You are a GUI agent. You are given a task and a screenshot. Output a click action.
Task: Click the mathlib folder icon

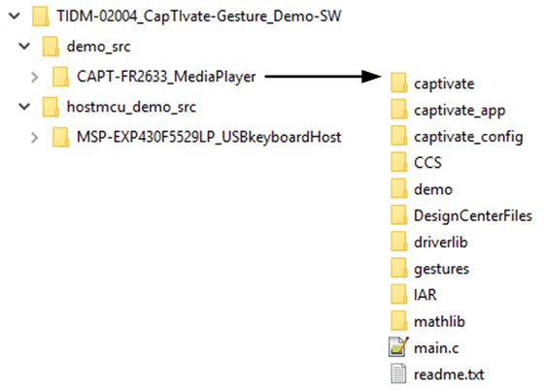tap(399, 320)
